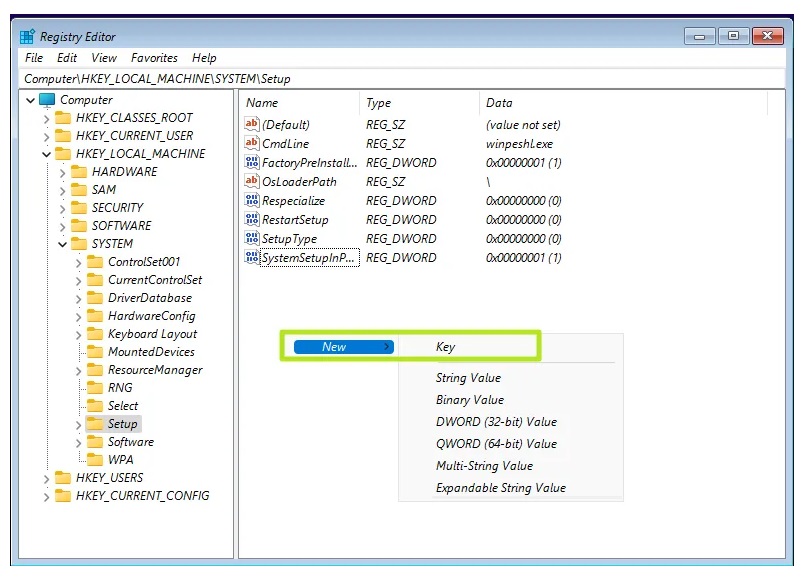The width and height of the screenshot is (809, 578).
Task: Collapse the SYSTEM key arrow
Action: [x=62, y=244]
